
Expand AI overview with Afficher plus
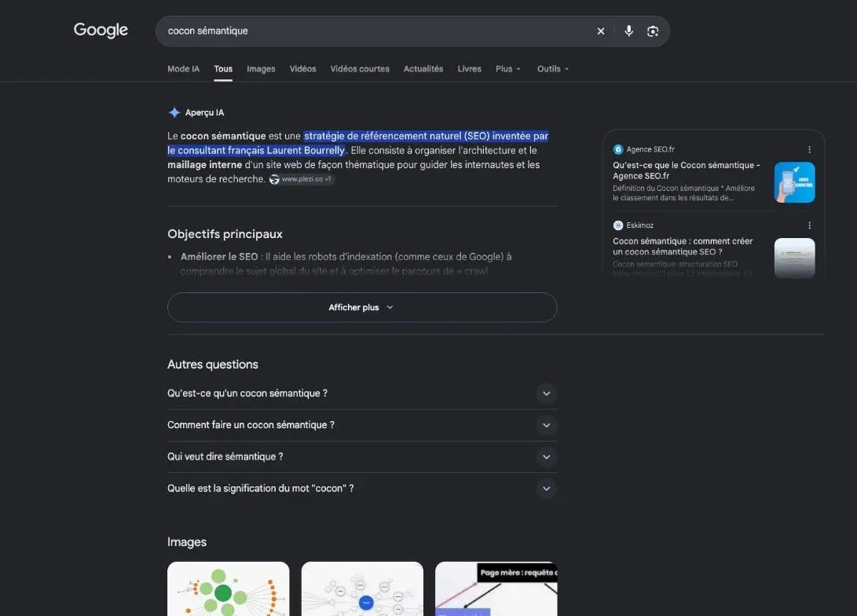coord(362,307)
